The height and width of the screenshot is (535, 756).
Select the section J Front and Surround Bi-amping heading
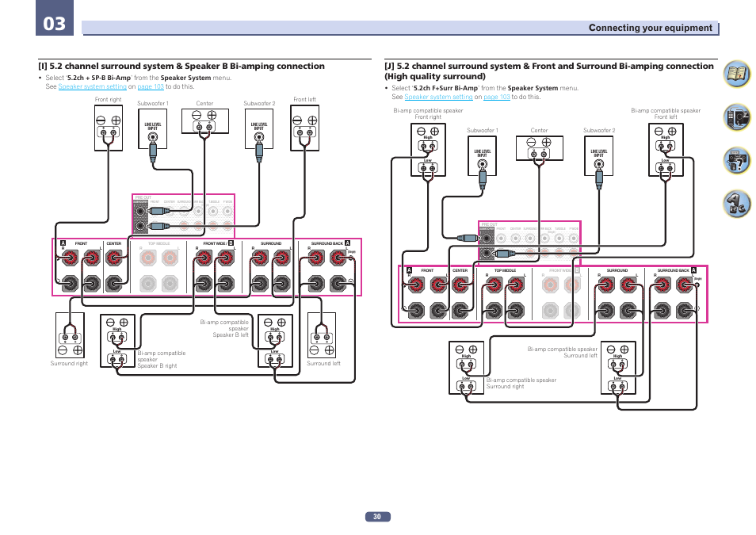pos(548,71)
